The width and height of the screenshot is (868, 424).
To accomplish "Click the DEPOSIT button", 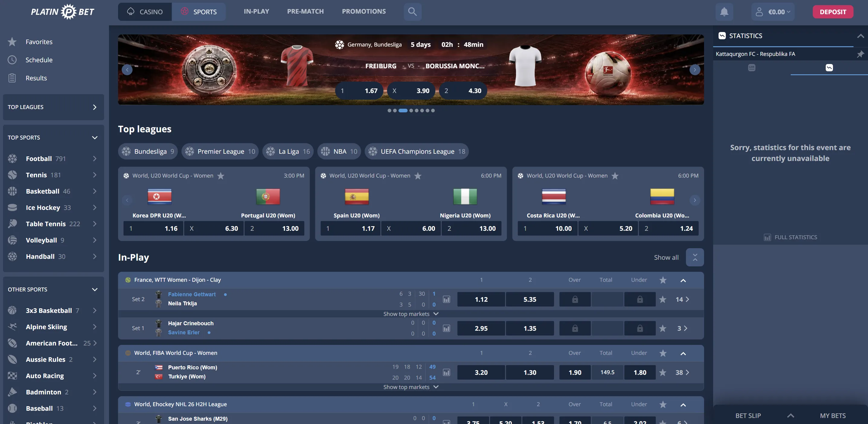I will [x=833, y=12].
